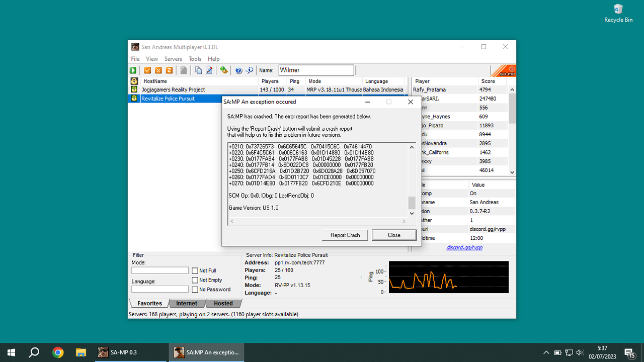The height and width of the screenshot is (362, 644).
Task: Click the blue Help question mark icon
Action: click(239, 70)
